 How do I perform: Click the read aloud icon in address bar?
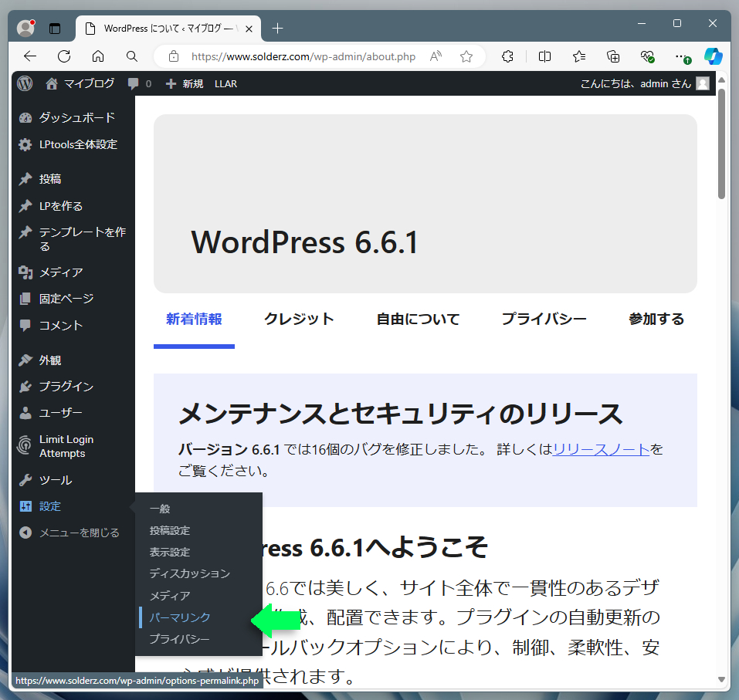tap(436, 56)
